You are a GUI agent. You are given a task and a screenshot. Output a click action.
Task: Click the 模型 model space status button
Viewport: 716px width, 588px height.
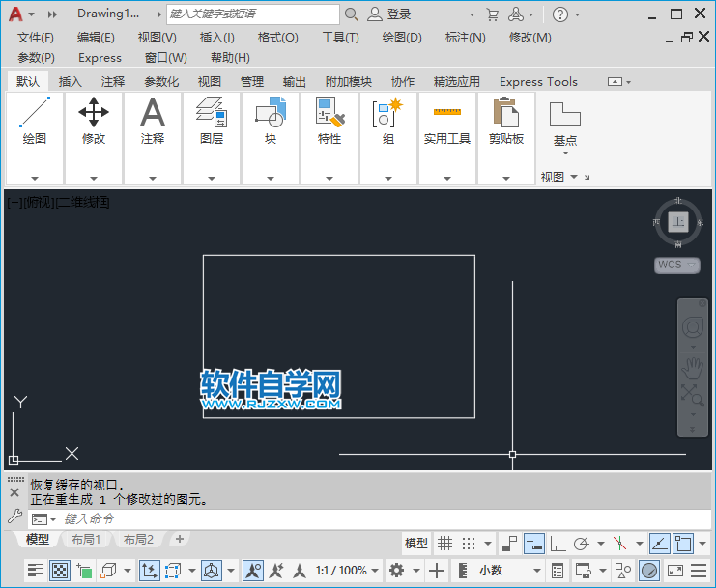(416, 544)
